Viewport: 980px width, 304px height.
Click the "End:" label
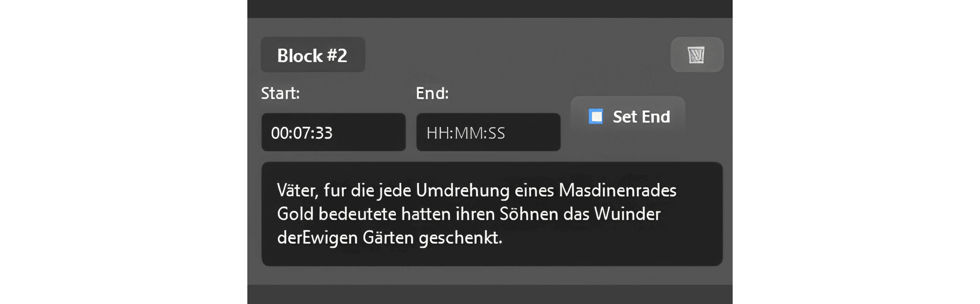[x=432, y=93]
